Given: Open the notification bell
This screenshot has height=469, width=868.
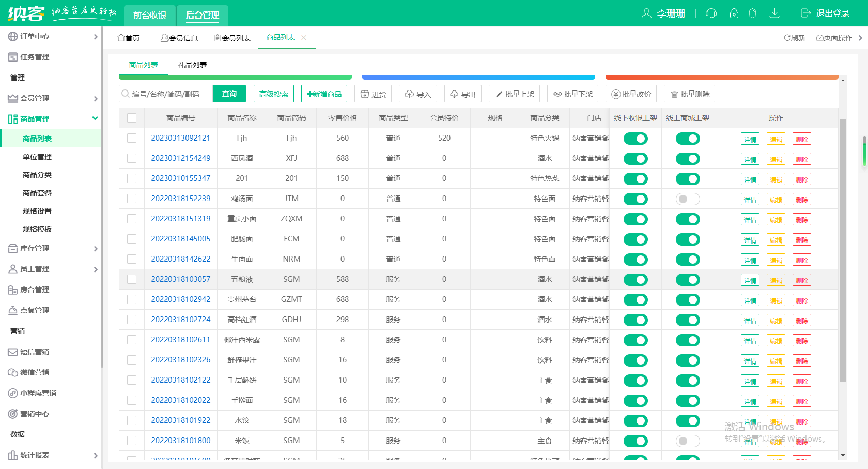Looking at the screenshot, I should (x=752, y=13).
